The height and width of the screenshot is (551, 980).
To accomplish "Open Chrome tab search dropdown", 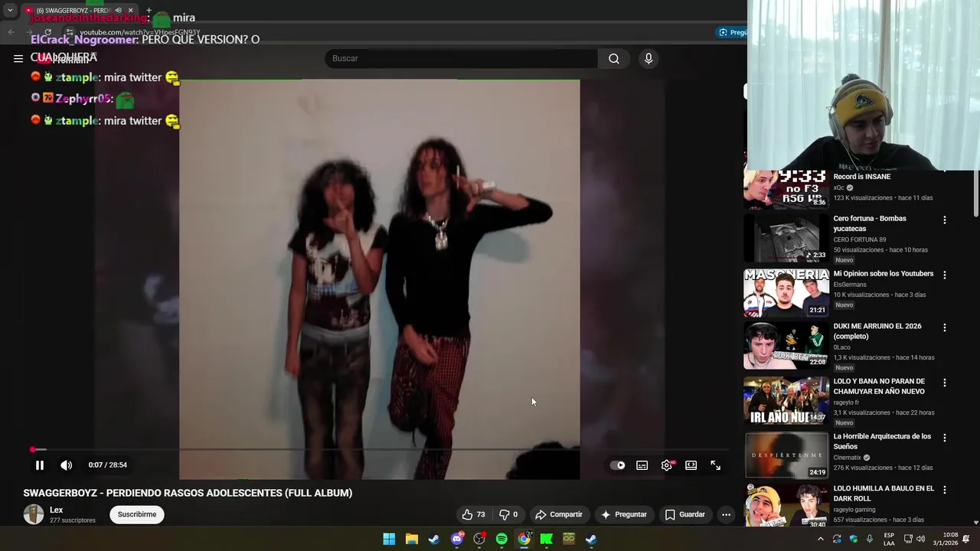I will [x=10, y=10].
